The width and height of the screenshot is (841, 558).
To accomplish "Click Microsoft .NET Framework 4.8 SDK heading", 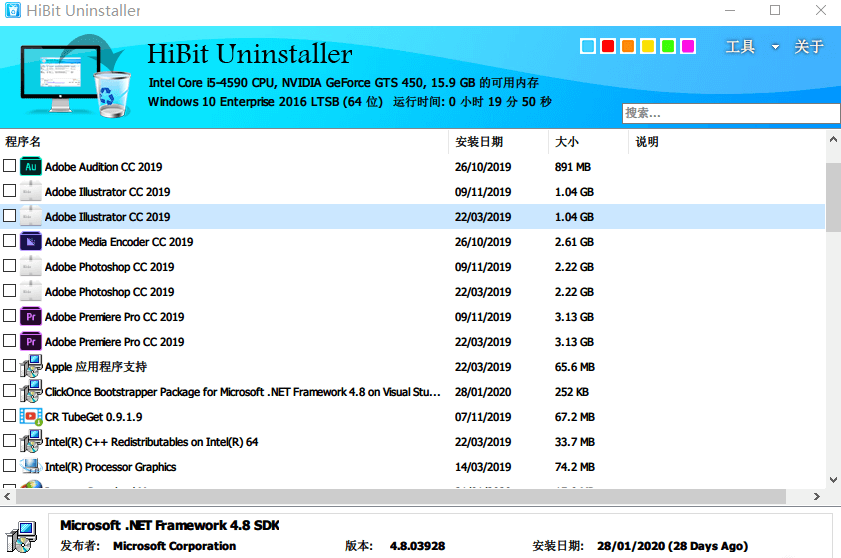I will (x=169, y=525).
